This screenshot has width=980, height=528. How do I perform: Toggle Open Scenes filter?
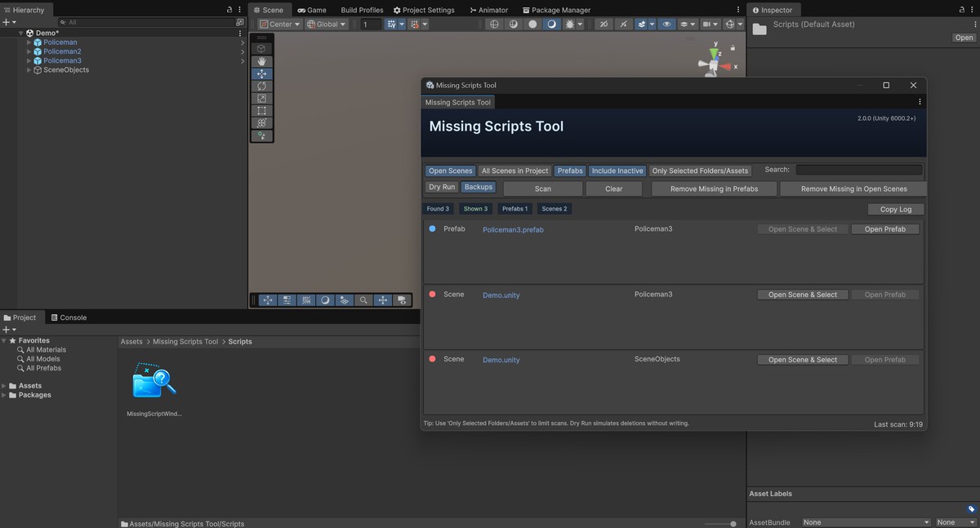point(450,171)
